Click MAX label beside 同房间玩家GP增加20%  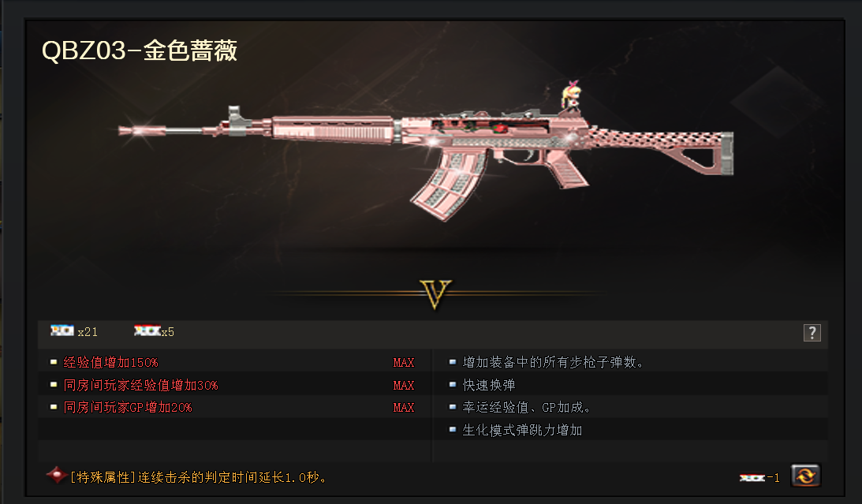404,408
